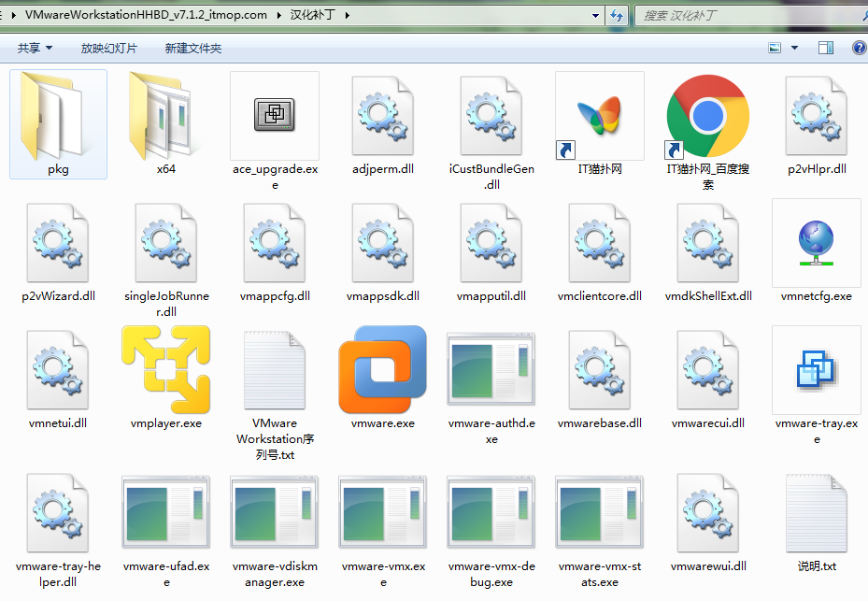
Task: Click the vmware-tray.exe icon
Action: click(x=816, y=369)
